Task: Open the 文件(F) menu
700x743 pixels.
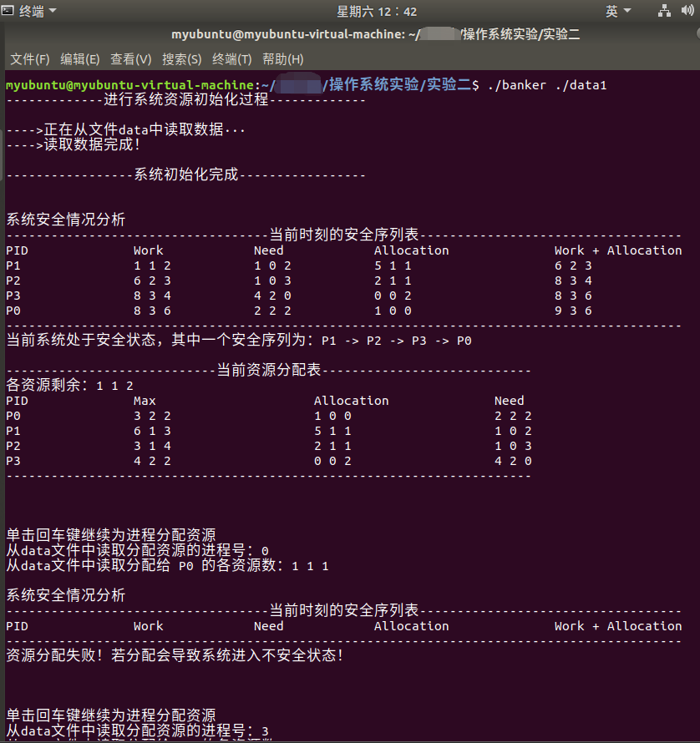Action: pos(30,59)
